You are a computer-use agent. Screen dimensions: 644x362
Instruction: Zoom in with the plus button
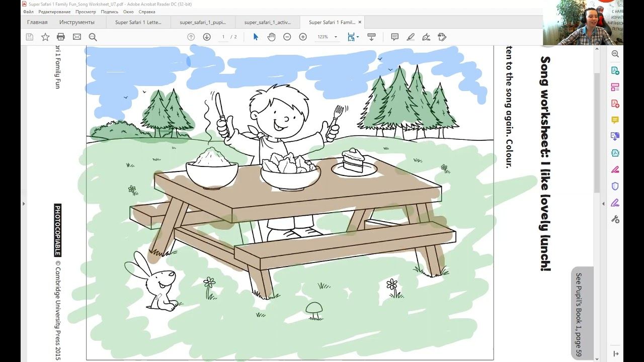point(303,37)
